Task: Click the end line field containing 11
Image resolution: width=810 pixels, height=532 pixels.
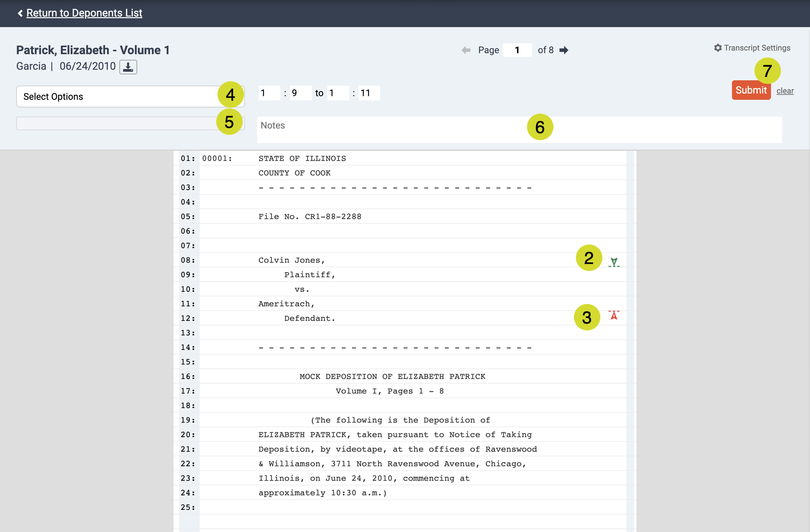Action: pyautogui.click(x=369, y=93)
